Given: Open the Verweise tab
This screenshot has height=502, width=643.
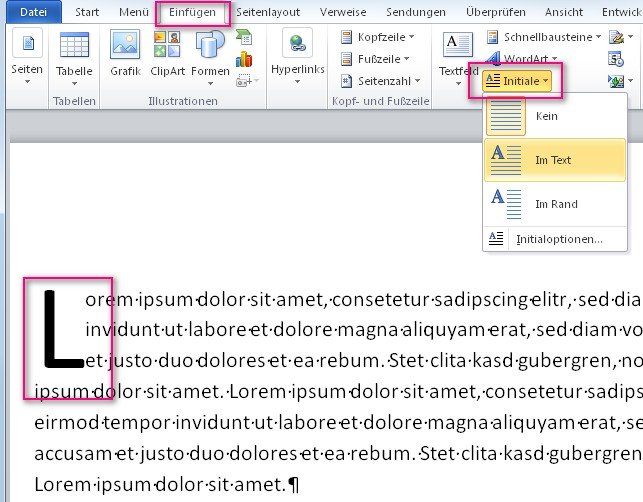Looking at the screenshot, I should (343, 12).
